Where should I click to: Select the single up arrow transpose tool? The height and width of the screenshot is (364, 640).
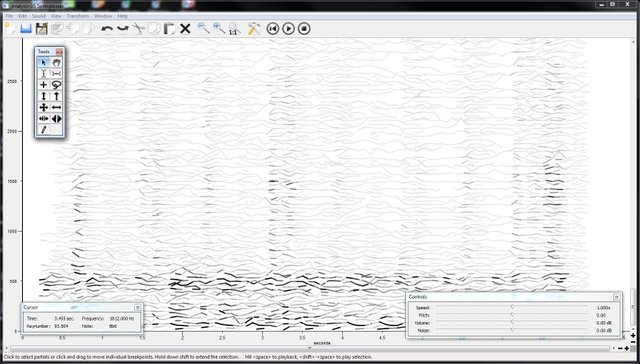click(56, 96)
